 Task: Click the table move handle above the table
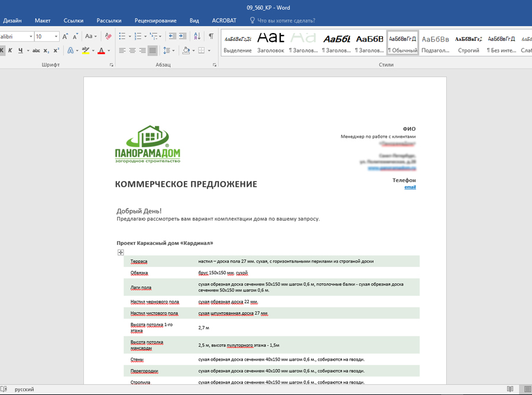[121, 252]
